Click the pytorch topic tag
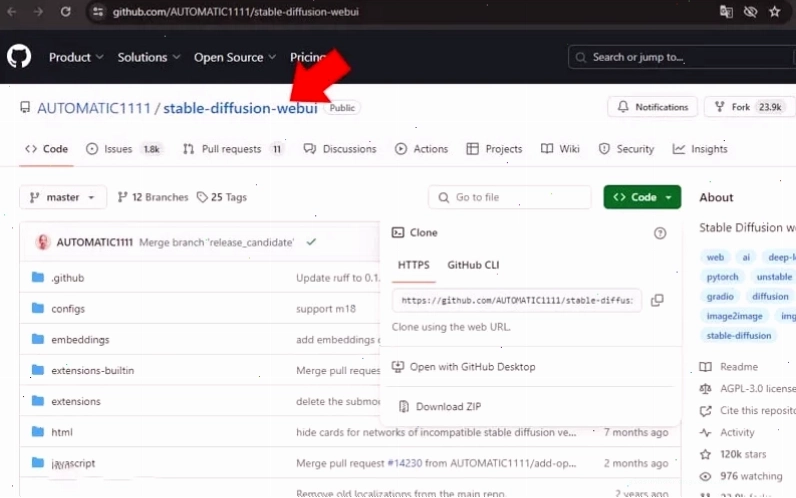The image size is (796, 498). click(x=722, y=277)
